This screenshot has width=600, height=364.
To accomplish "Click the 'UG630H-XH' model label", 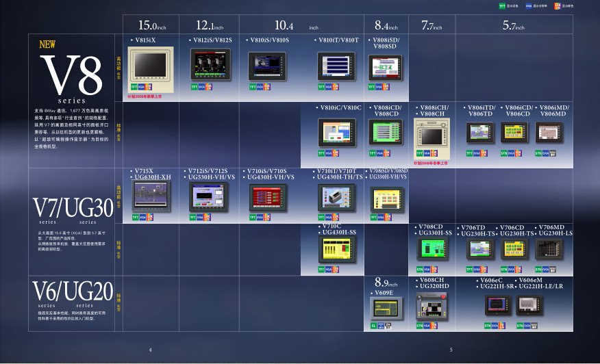I will (x=153, y=177).
